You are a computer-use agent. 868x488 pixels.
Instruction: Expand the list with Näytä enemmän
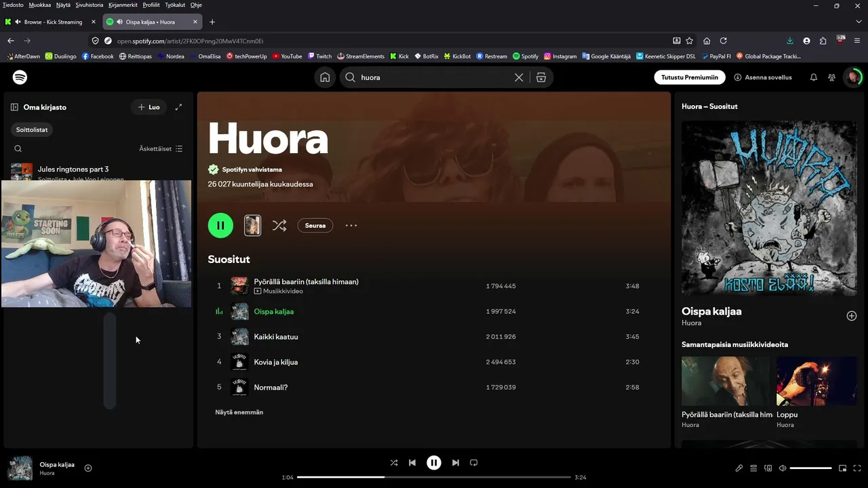[x=239, y=412]
